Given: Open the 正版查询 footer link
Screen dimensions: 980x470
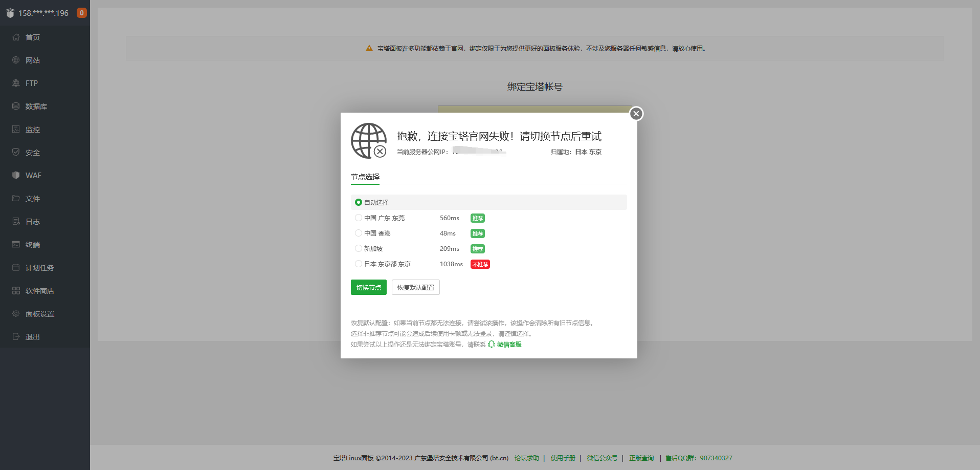Looking at the screenshot, I should [641, 458].
